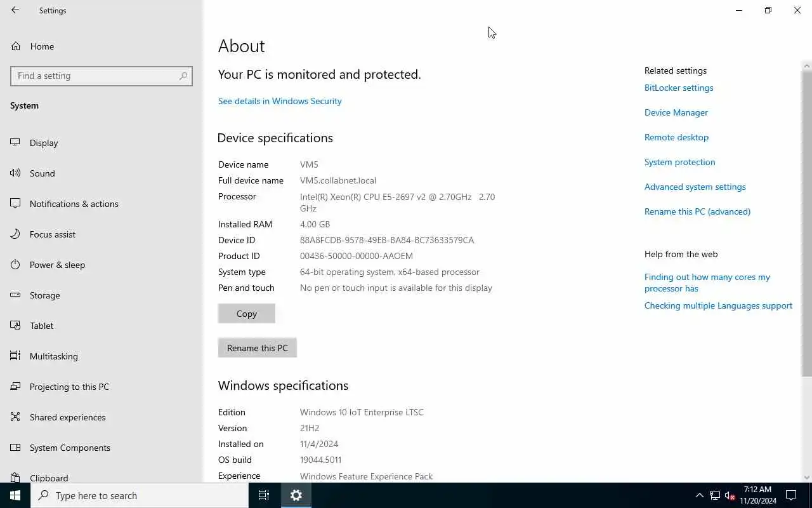Open Device Manager link
Image resolution: width=812 pixels, height=508 pixels.
coord(676,112)
